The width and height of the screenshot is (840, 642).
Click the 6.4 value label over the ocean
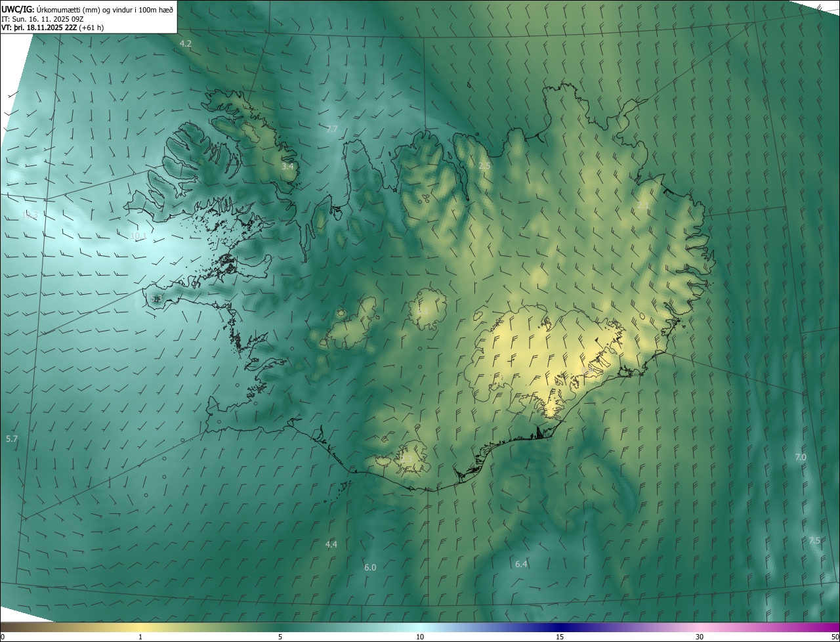click(x=521, y=564)
